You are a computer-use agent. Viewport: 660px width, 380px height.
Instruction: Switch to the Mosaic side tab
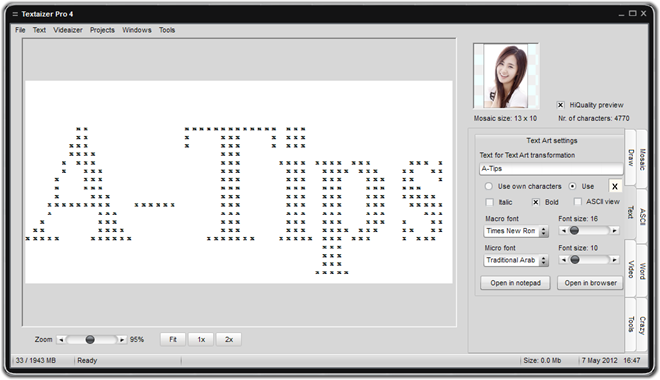tap(642, 159)
